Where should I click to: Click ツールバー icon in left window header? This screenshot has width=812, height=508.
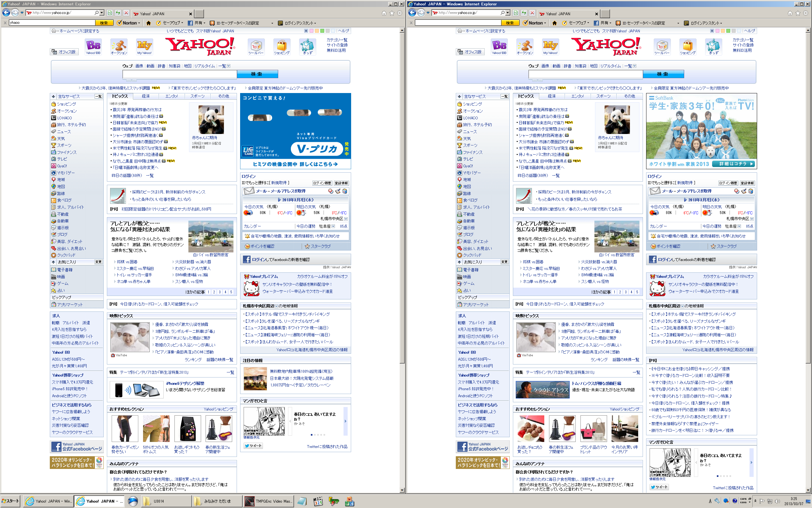[256, 47]
